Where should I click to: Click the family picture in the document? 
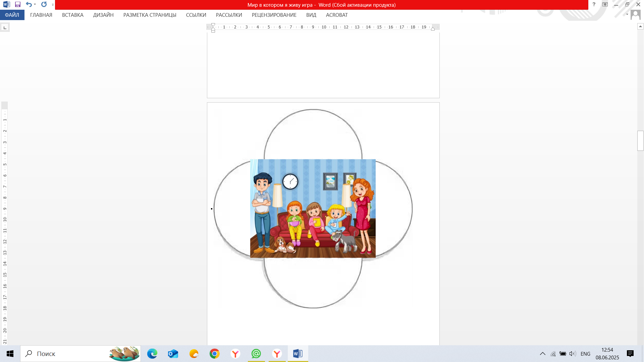point(313,208)
